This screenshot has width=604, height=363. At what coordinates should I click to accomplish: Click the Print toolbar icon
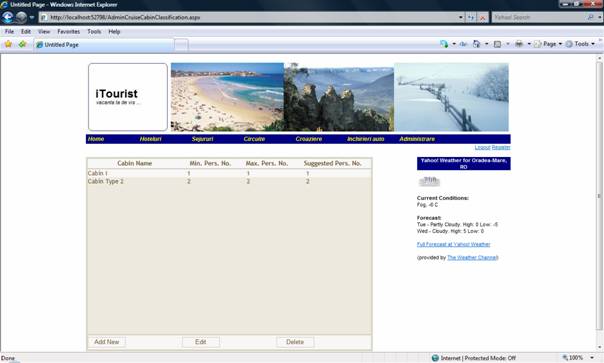click(519, 44)
